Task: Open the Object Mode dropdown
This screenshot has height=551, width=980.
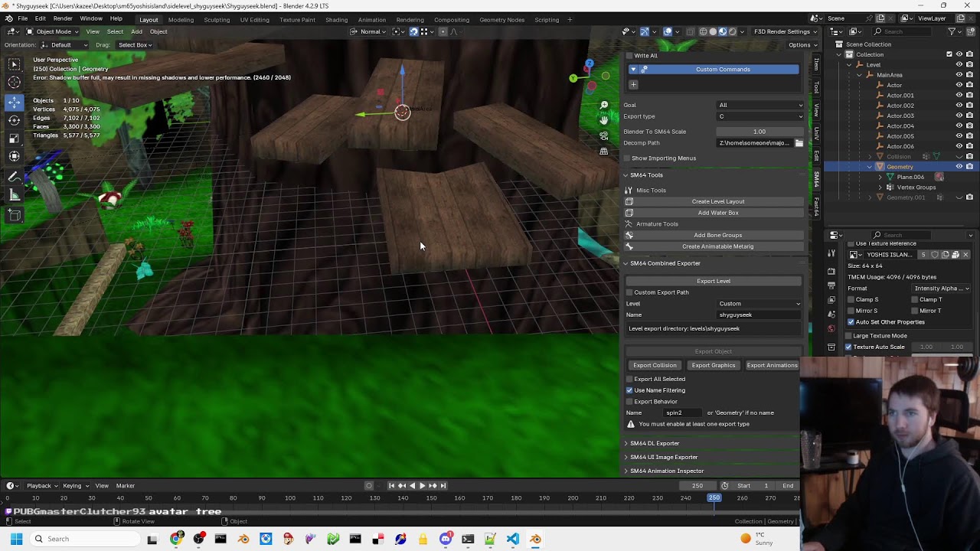Action: point(53,31)
